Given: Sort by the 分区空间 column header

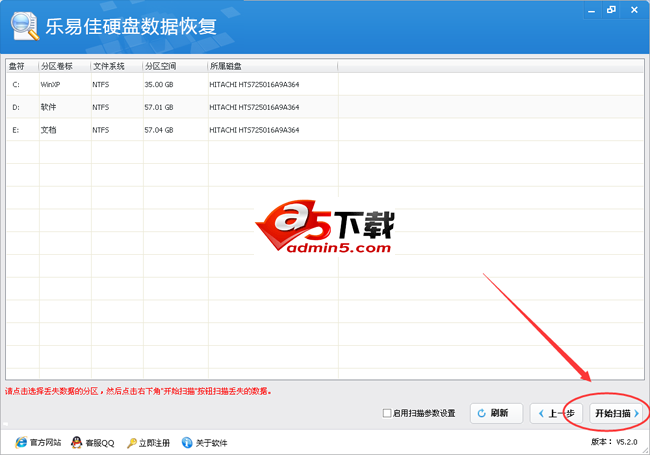Looking at the screenshot, I should pos(175,66).
